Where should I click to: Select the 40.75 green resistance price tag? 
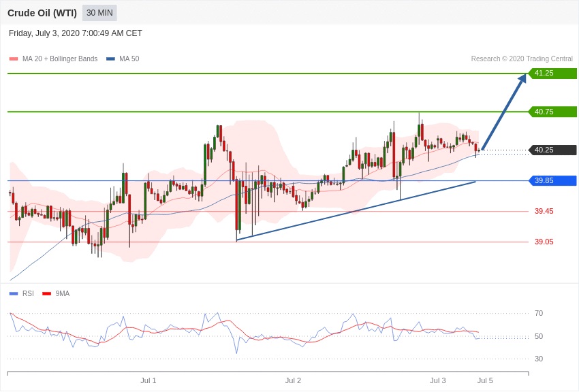tap(552, 112)
